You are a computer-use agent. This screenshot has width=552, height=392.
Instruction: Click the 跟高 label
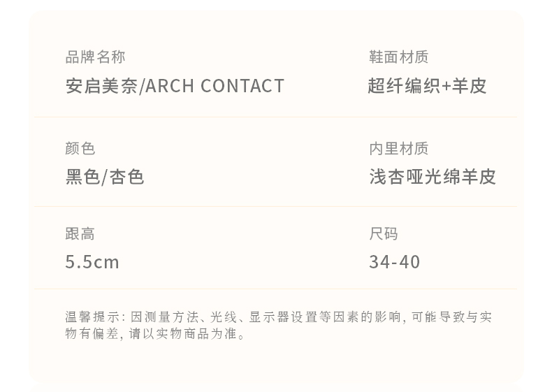[x=80, y=233]
